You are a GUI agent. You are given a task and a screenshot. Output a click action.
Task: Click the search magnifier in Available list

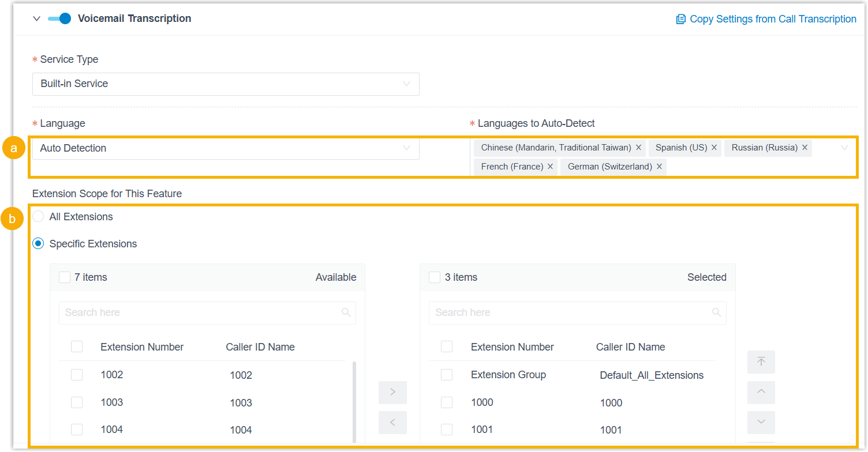point(346,312)
